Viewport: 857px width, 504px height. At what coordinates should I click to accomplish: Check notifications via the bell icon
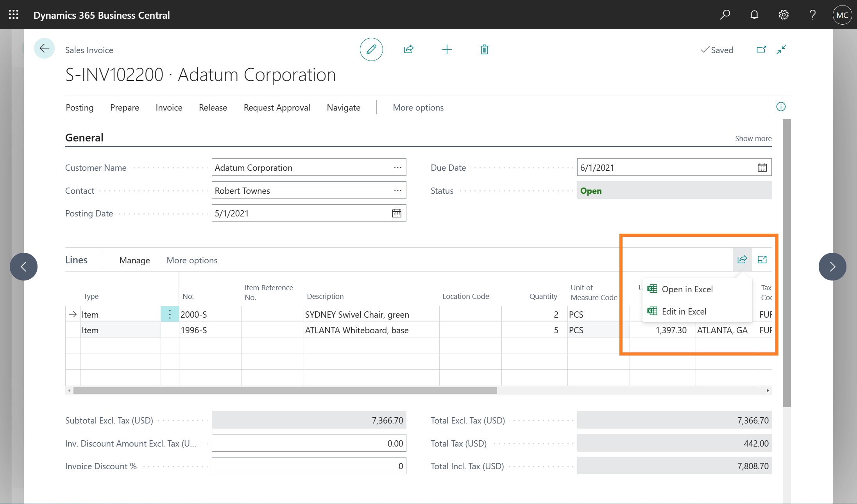coord(754,14)
